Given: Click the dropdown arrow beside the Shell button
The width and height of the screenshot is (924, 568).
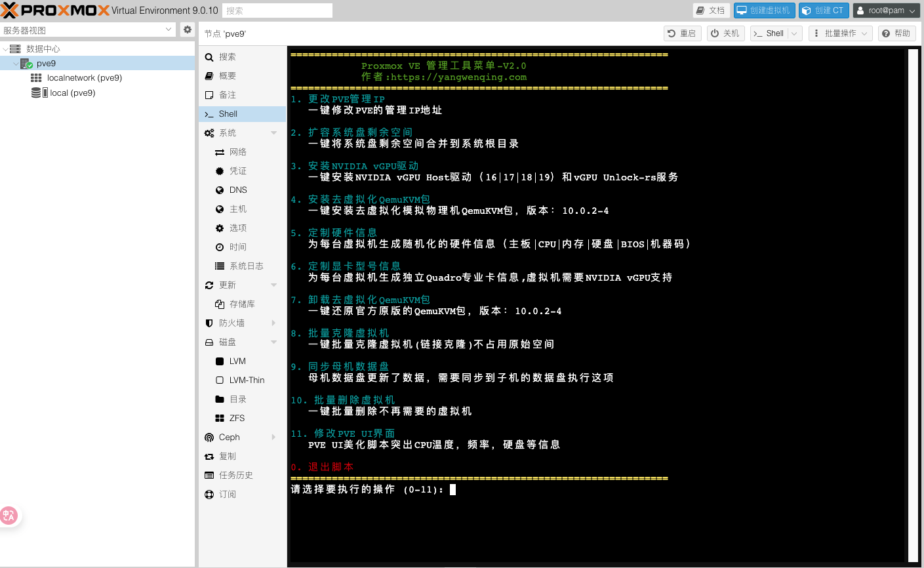Looking at the screenshot, I should [x=794, y=33].
